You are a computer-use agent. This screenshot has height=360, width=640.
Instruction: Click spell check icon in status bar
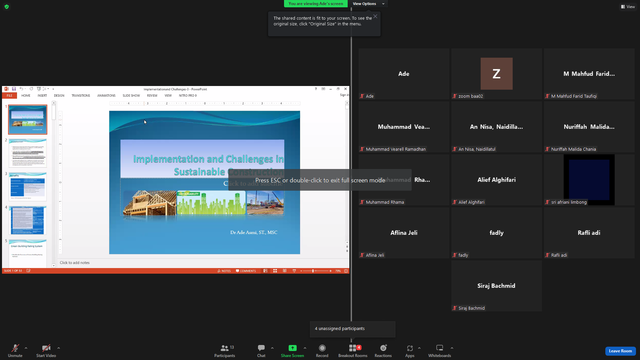click(x=29, y=271)
